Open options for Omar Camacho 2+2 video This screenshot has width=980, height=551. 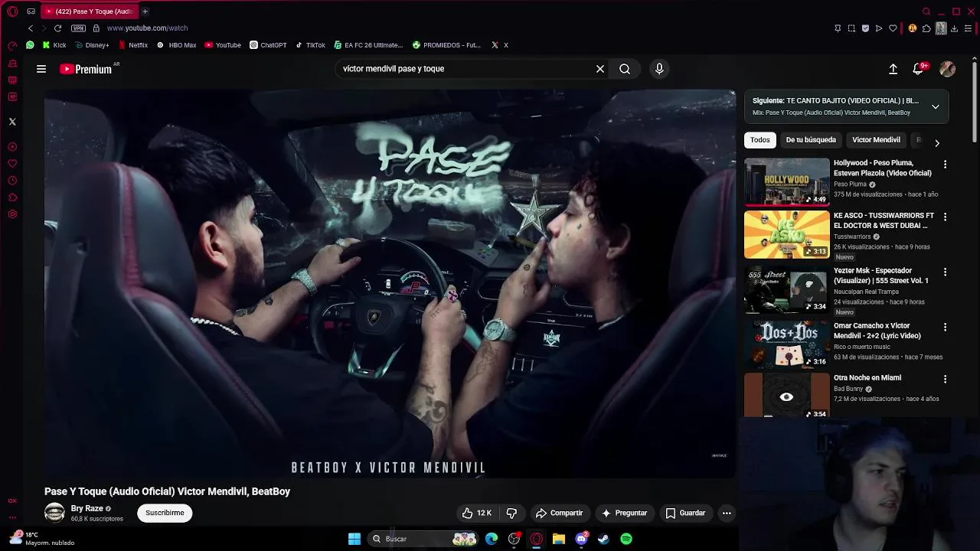point(945,327)
